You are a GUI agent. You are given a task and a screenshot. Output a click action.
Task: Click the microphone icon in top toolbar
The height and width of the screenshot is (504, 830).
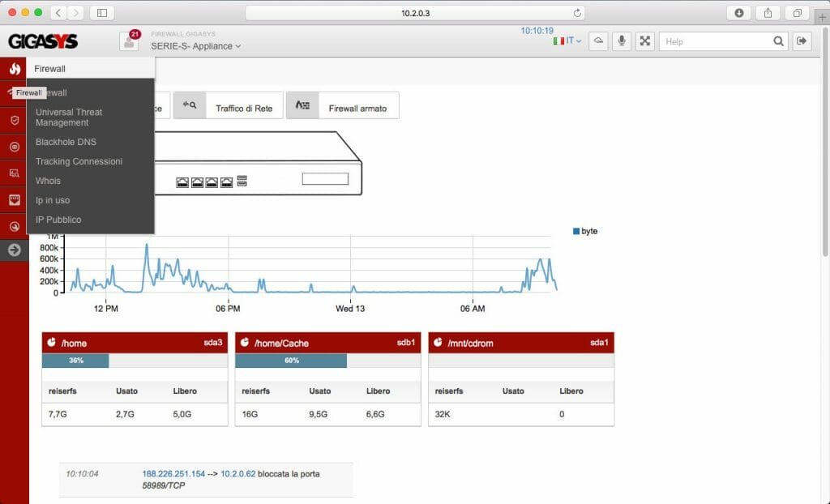point(622,41)
